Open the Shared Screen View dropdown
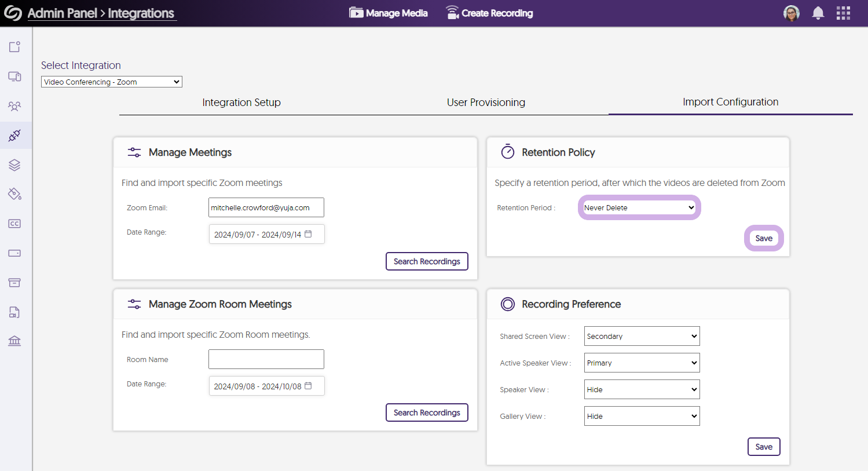Viewport: 868px width, 471px height. [642, 336]
